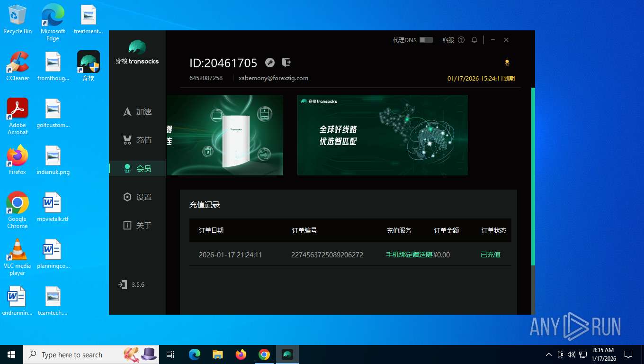Select order number 2274563725089206272

pos(327,255)
